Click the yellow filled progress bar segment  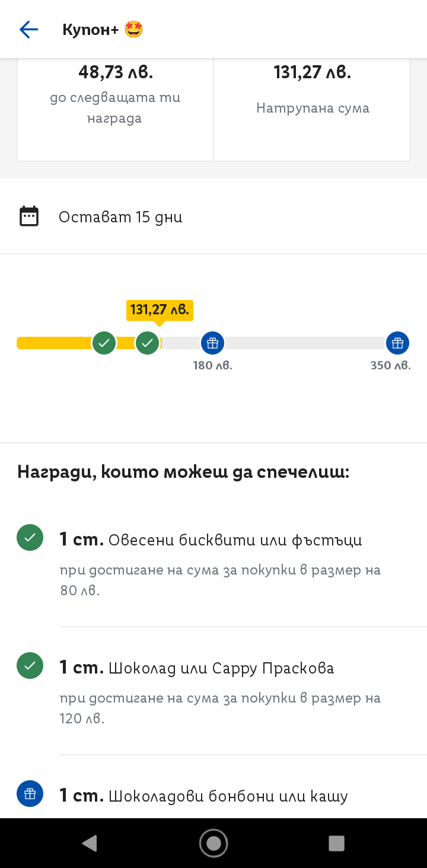tap(53, 343)
